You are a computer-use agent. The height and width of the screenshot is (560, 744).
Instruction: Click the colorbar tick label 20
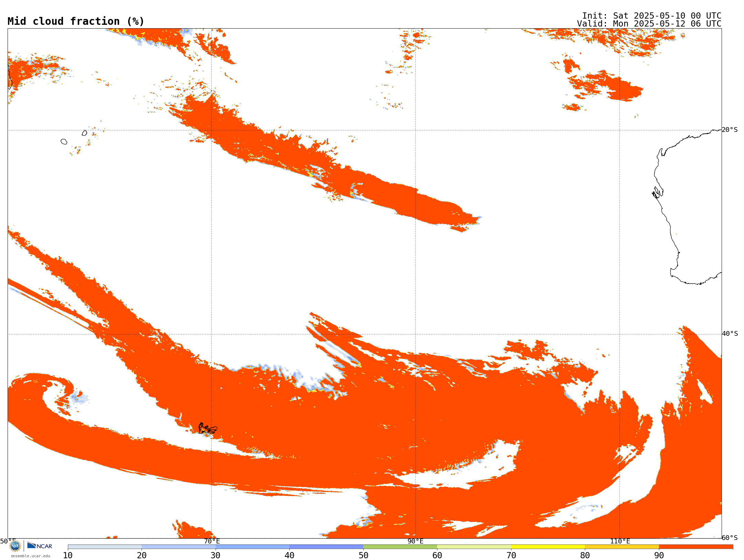pos(142,555)
